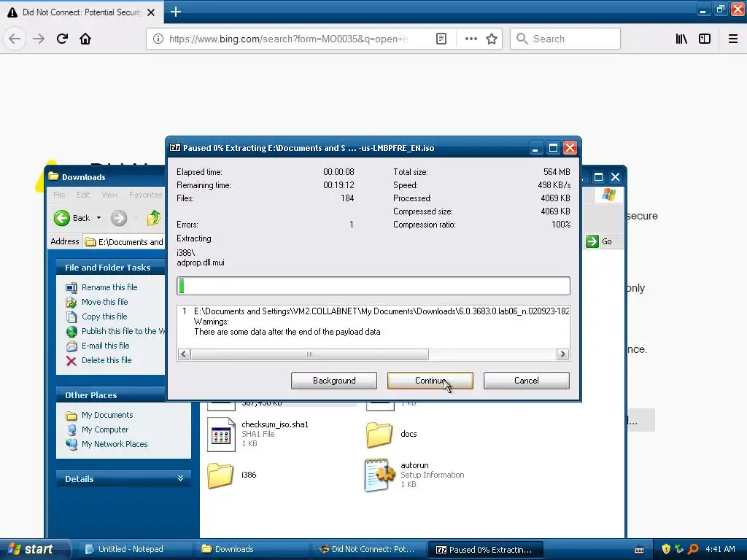This screenshot has height=560, width=747.
Task: Open File menu in Downloads window
Action: click(x=59, y=195)
